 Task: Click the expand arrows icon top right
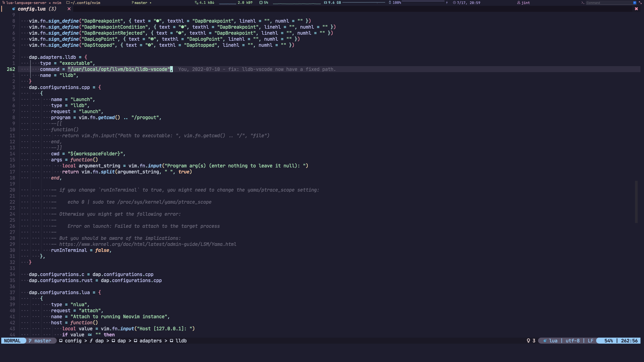(640, 3)
